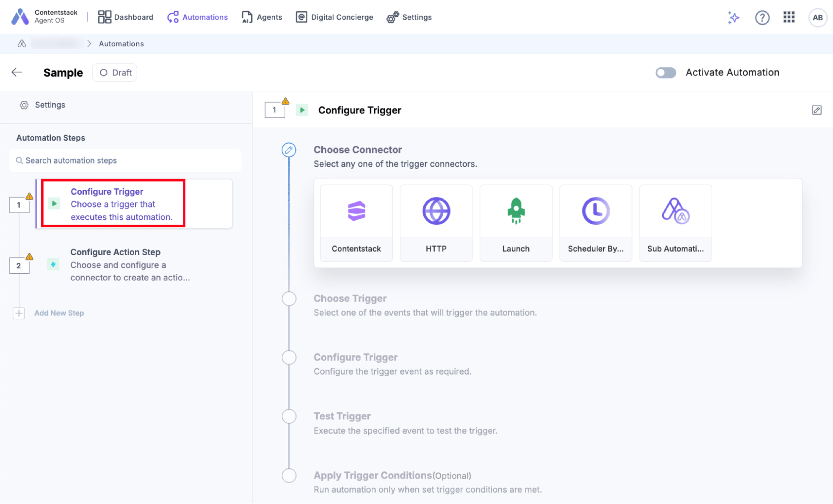This screenshot has width=833, height=504.
Task: Select the Configure Action Step item
Action: 130,265
